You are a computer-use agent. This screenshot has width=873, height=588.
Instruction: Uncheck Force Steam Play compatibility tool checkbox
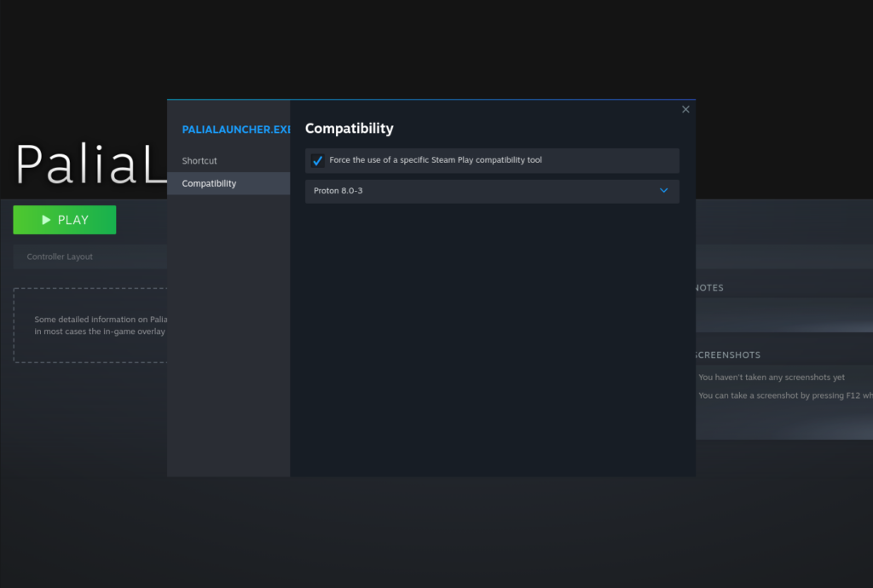point(317,160)
